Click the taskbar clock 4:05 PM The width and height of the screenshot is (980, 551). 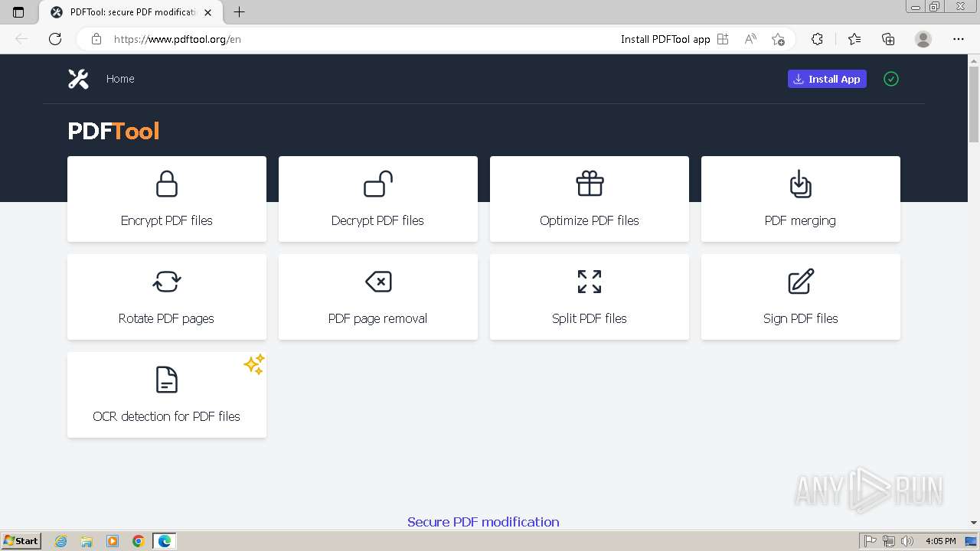(x=940, y=541)
